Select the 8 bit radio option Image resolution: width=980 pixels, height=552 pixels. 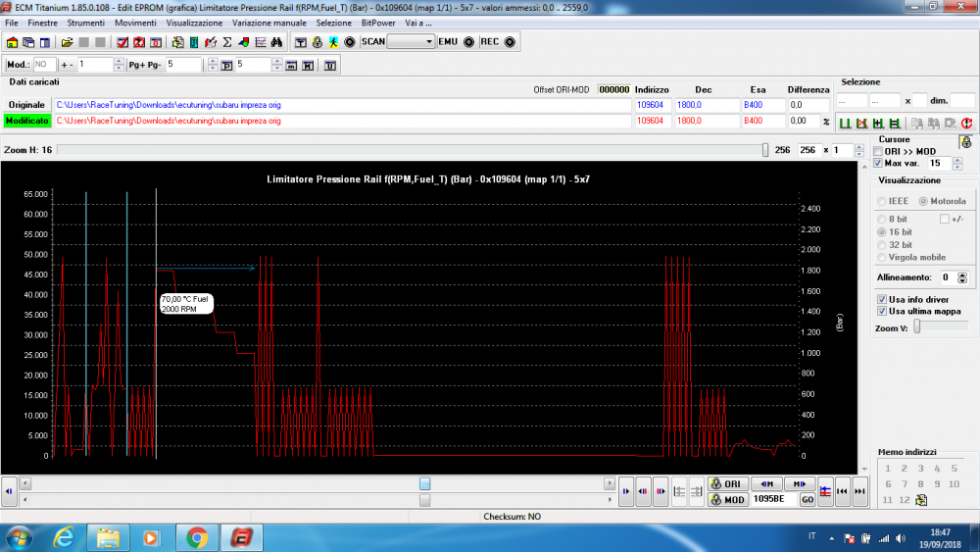(x=882, y=219)
